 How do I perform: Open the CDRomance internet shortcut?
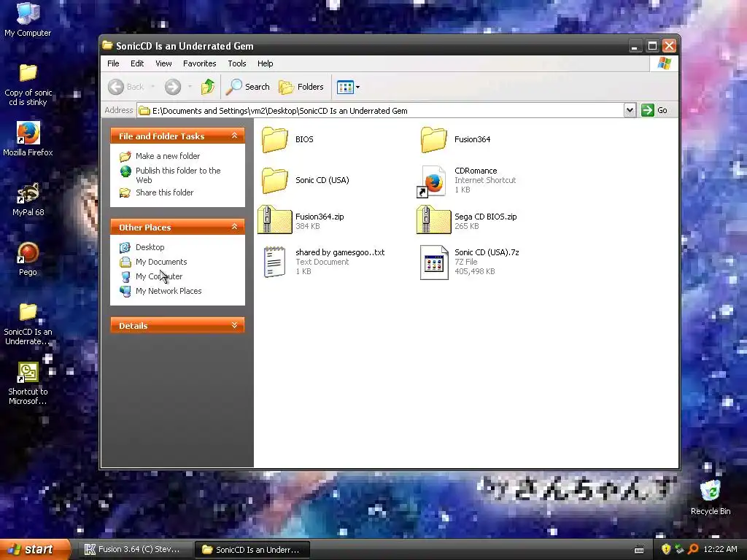pos(466,181)
